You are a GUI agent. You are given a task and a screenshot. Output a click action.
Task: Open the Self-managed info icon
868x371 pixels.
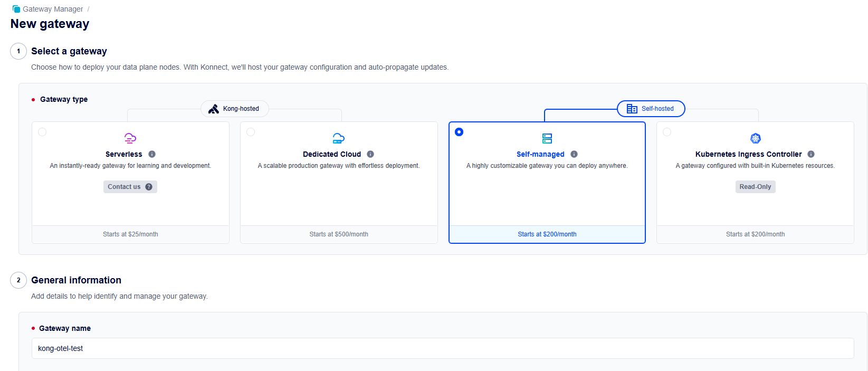574,154
